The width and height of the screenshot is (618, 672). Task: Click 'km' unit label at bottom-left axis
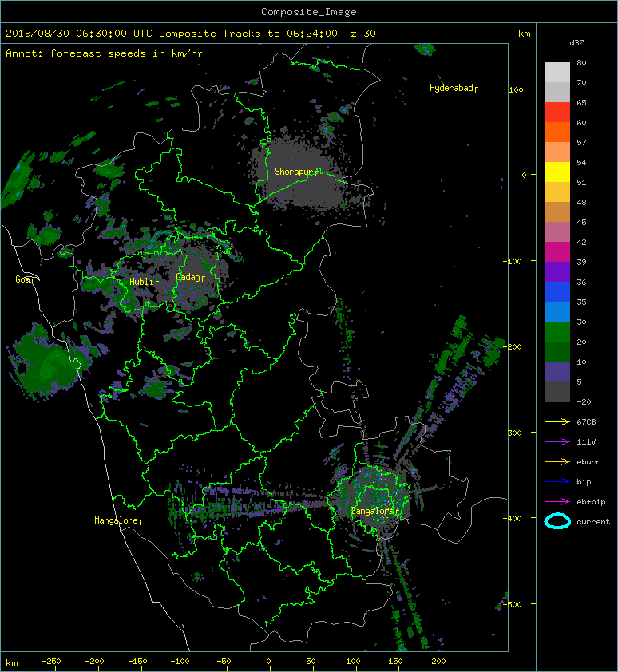pos(12,663)
